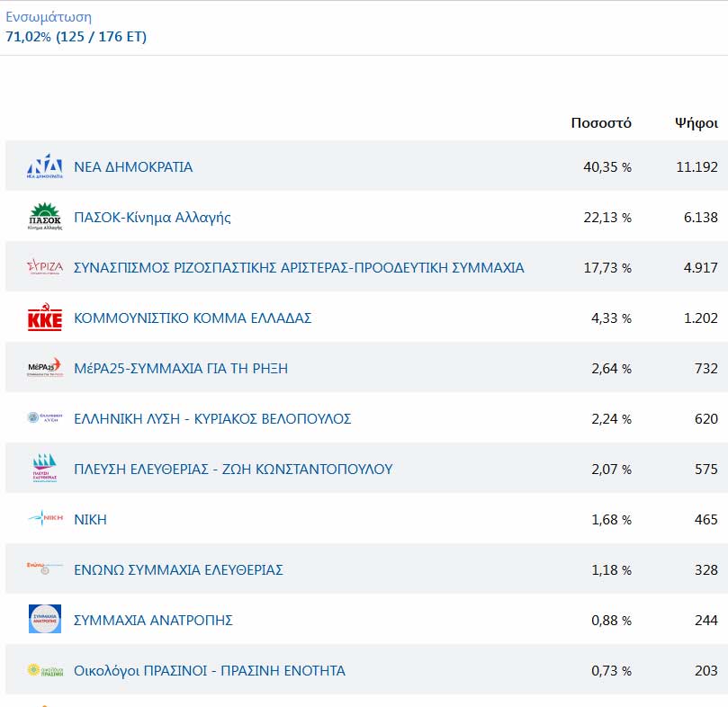Select the 11.192 votes cell
This screenshot has width=728, height=707.
[697, 166]
